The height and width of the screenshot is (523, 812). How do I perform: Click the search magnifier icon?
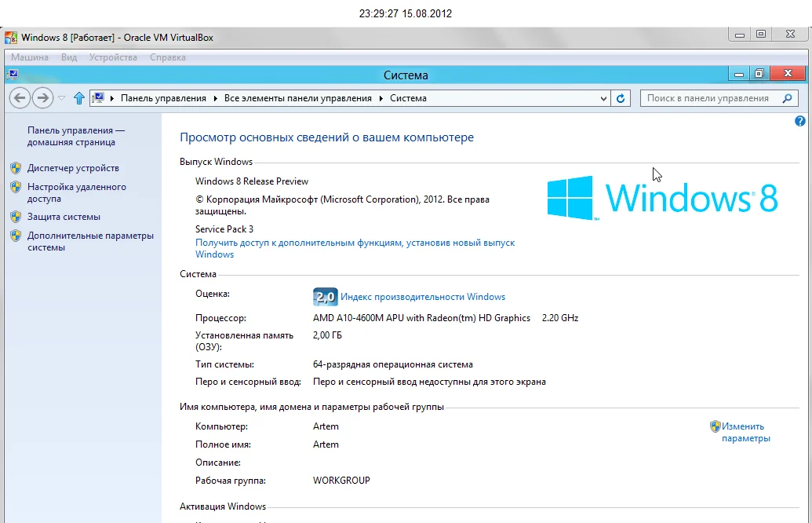click(787, 98)
